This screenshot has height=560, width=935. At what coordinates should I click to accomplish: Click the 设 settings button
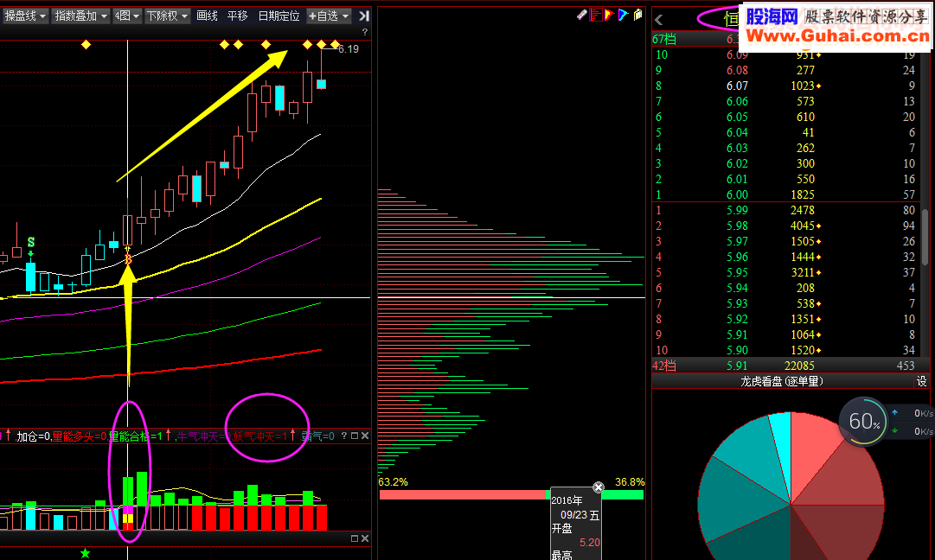922,381
